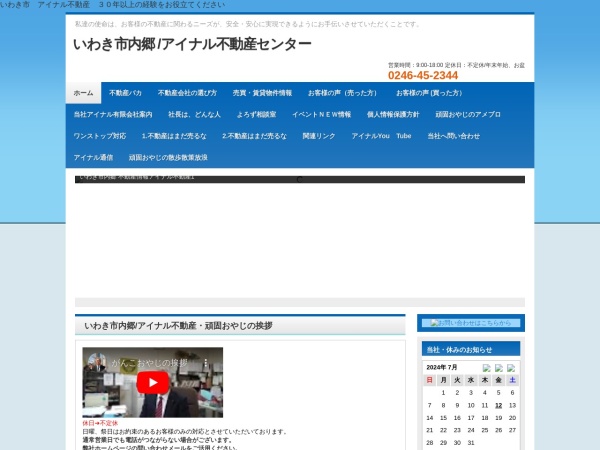Screen dimensions: 600x450
Task: Click the mission statement tagline under header
Action: 248,24
